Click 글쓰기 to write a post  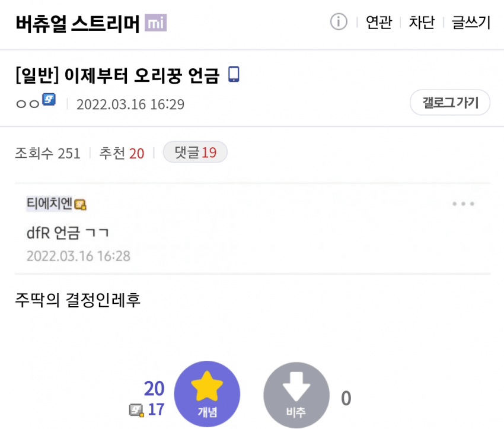(471, 23)
